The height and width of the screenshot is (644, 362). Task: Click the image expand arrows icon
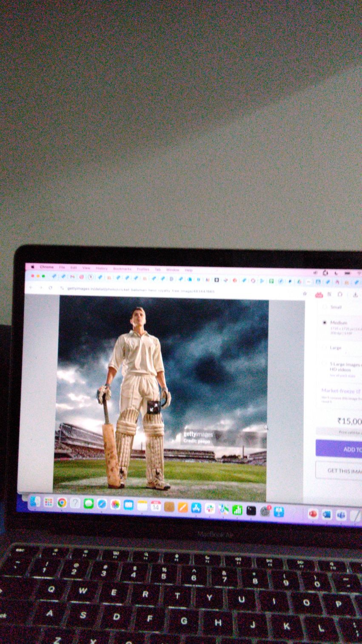pyautogui.click(x=154, y=407)
